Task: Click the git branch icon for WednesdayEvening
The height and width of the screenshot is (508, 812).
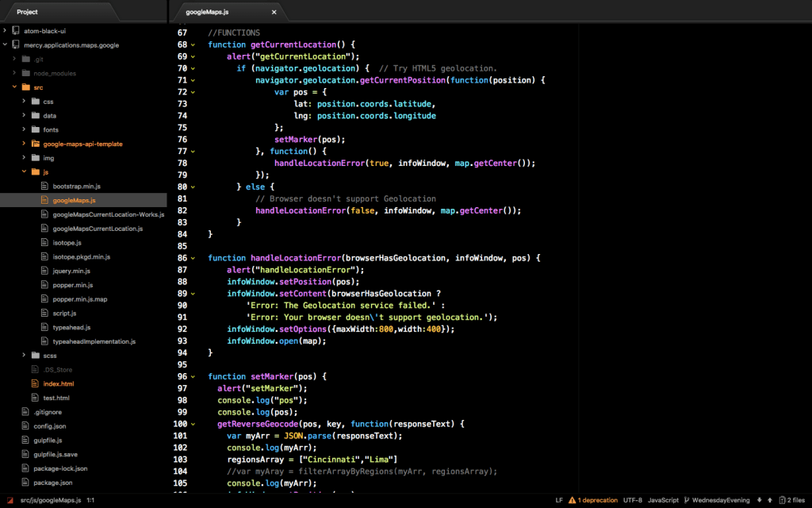Action: (687, 500)
